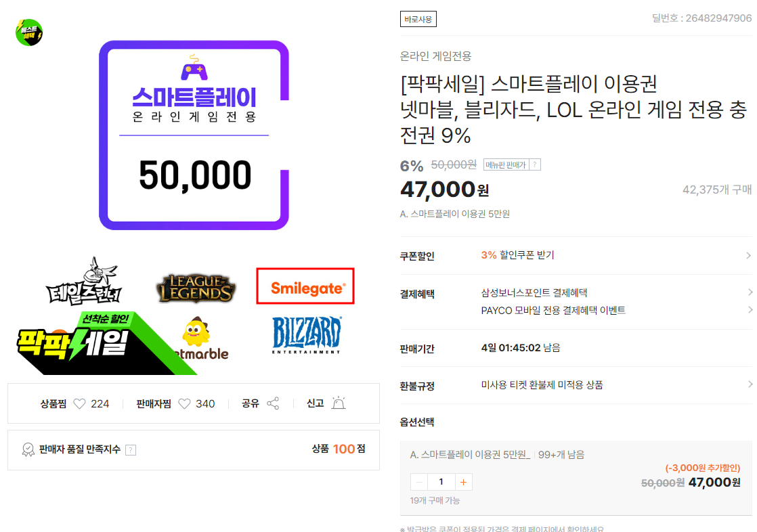Click the 스마트플레이 50,000 product image
The width and height of the screenshot is (757, 532).
pyautogui.click(x=194, y=135)
